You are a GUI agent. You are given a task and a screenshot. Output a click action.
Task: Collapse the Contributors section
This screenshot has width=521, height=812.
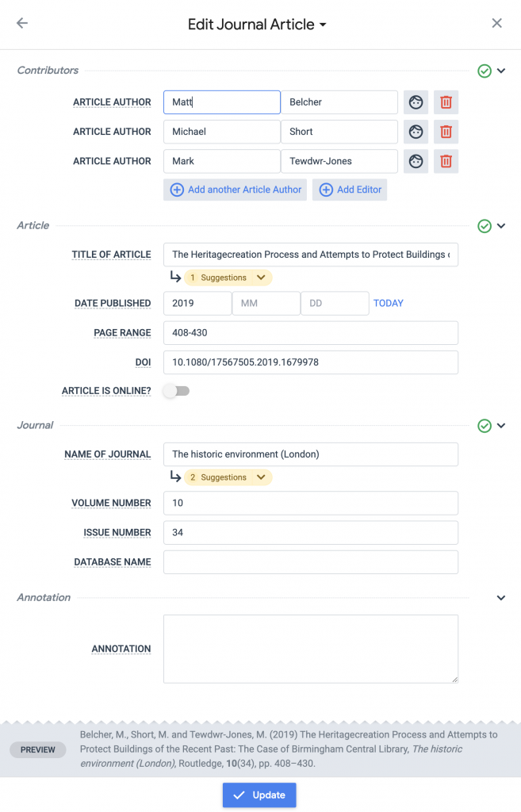click(501, 71)
